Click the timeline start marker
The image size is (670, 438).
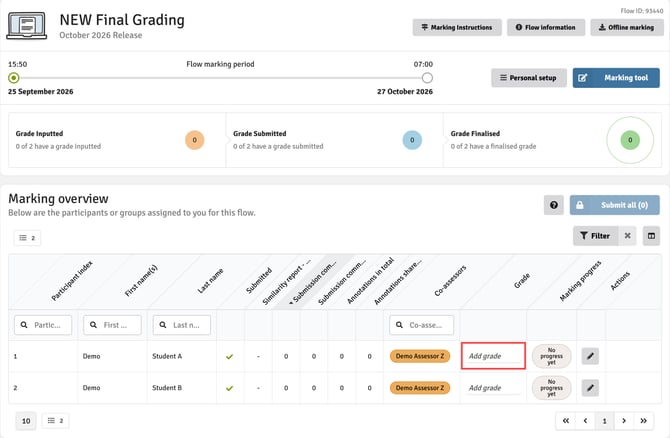pyautogui.click(x=14, y=78)
